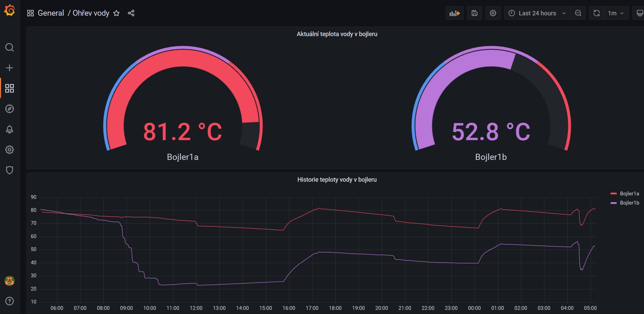The height and width of the screenshot is (314, 644).
Task: Click the General folder breadcrumb link
Action: 51,13
